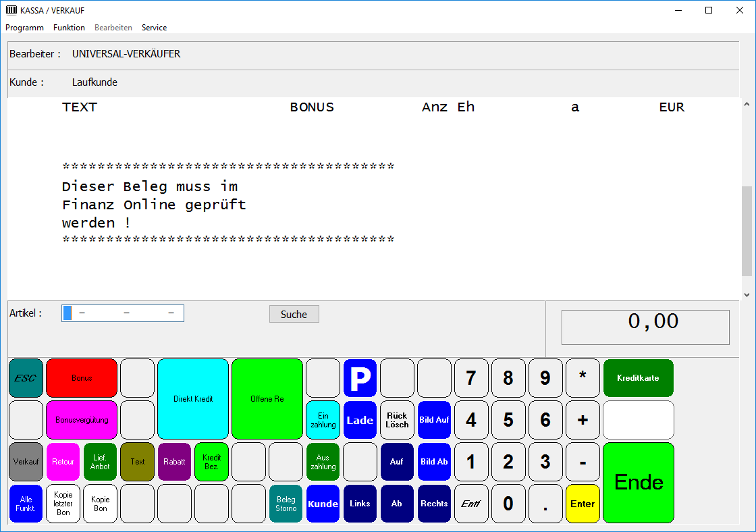The image size is (756, 532).
Task: Select the green Kreditkarte payment button
Action: [638, 378]
